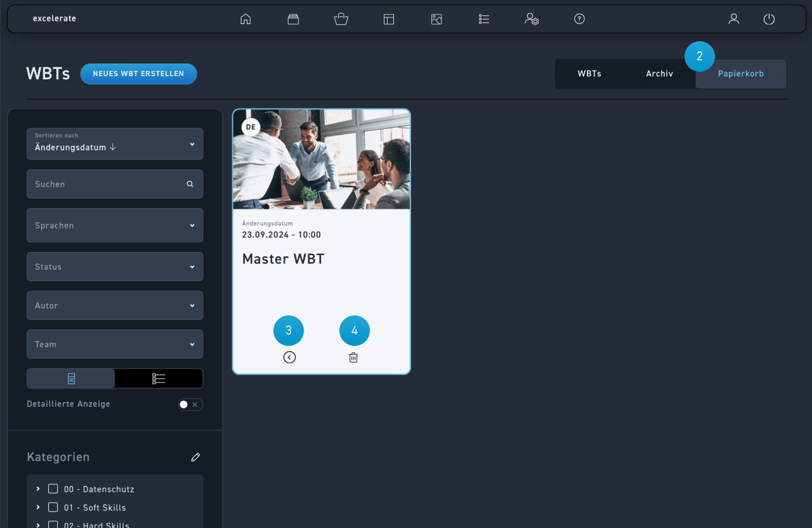Screen dimensions: 812x528
Task: Switch to the Archiv tab
Action: 659,74
